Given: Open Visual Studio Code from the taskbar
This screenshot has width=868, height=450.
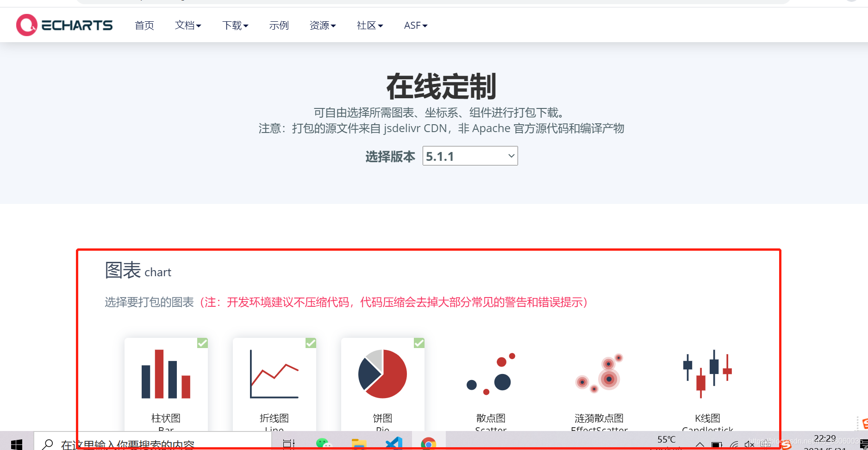Looking at the screenshot, I should tap(394, 444).
